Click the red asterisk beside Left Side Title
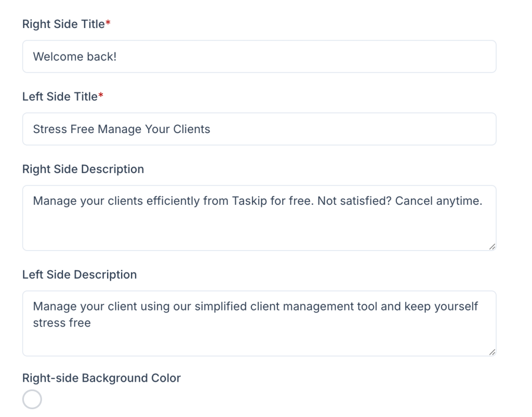The width and height of the screenshot is (532, 417). (100, 96)
